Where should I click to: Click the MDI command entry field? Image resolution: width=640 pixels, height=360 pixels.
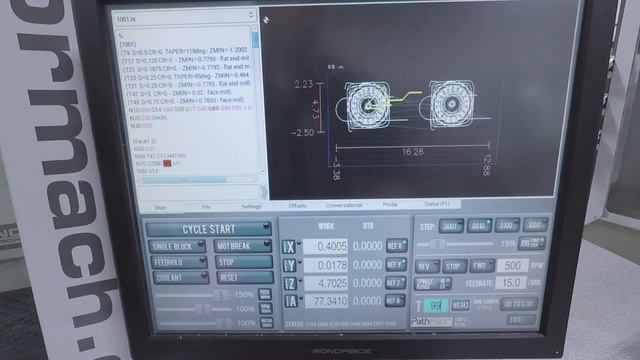tap(199, 193)
